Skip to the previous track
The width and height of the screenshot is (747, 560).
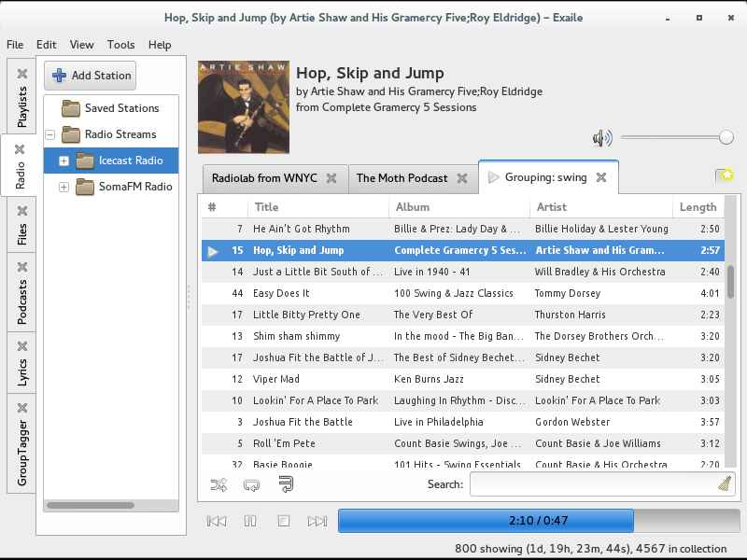217,521
